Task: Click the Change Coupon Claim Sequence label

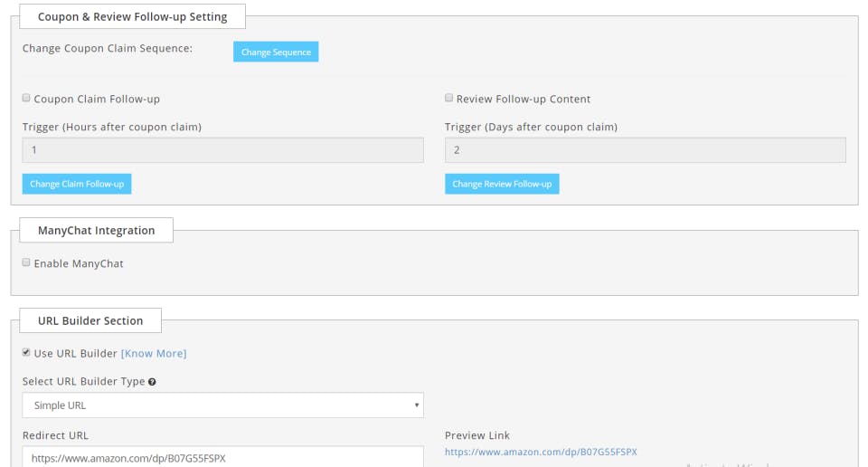Action: [108, 48]
